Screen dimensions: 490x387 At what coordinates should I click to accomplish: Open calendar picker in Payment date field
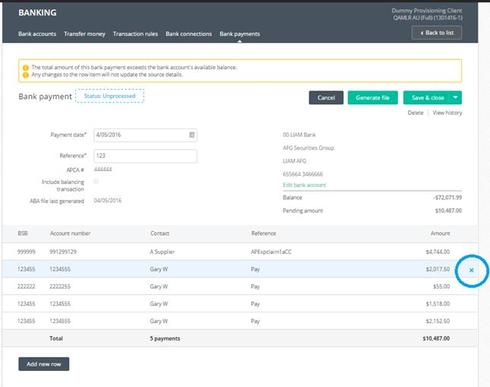192,135
